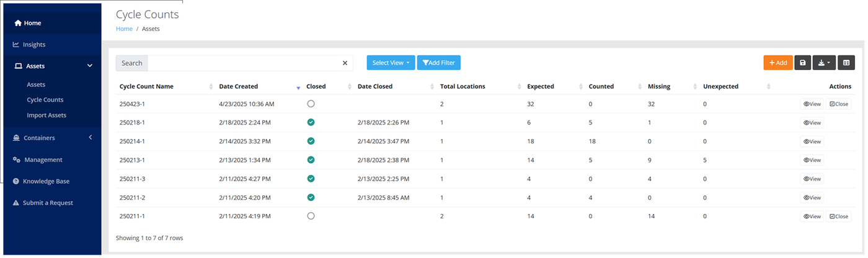Viewport: 868px width, 258px height.
Task: Click cycle count name 250211-3
Action: 132,179
